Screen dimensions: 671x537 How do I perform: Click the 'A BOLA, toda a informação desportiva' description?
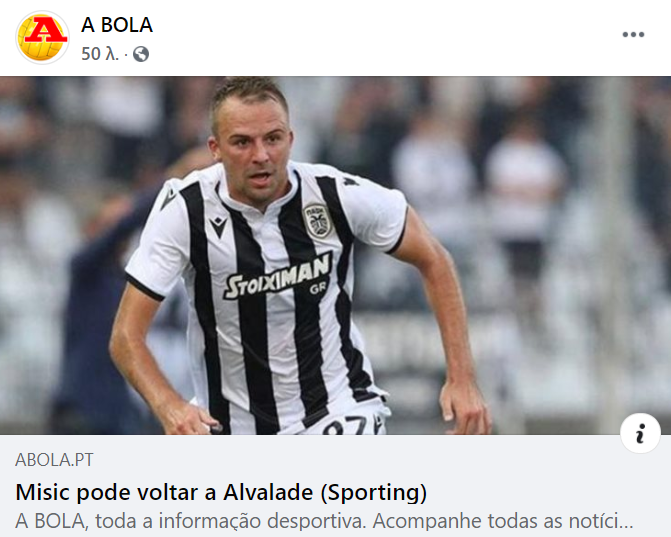click(324, 521)
